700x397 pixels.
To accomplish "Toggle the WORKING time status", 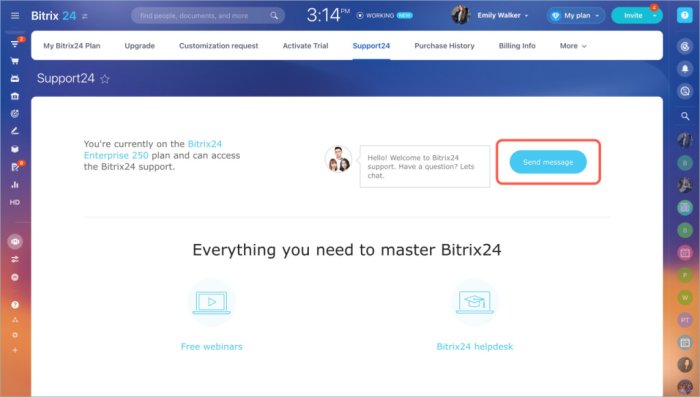I will click(x=384, y=15).
